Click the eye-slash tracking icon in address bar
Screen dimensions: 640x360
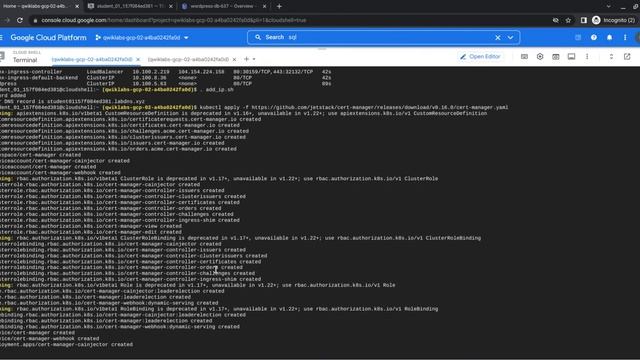pos(556,20)
